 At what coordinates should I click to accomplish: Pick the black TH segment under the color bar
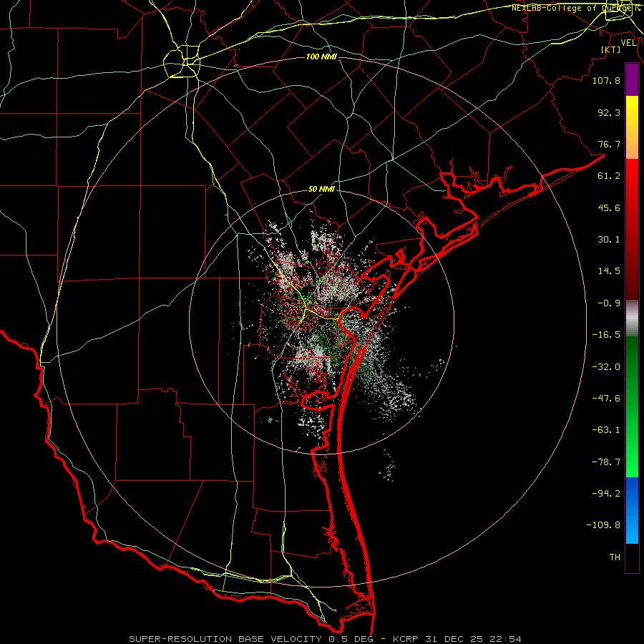coord(632,557)
